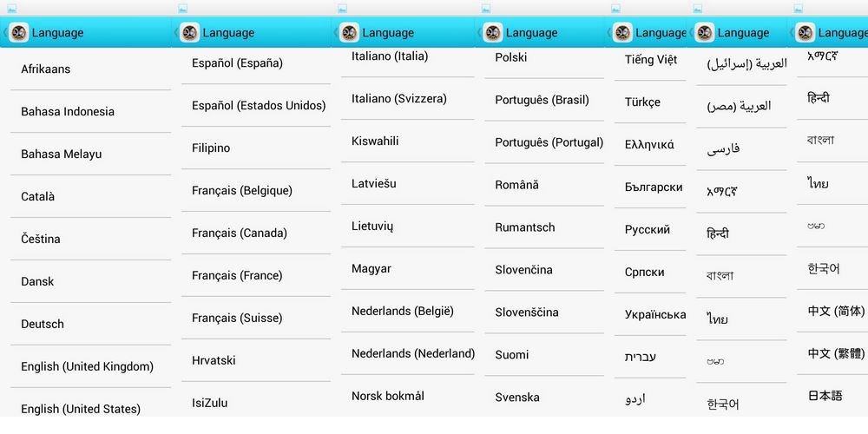Choose 日本語 as the language
Viewport: 868px width, 434px height.
point(832,396)
